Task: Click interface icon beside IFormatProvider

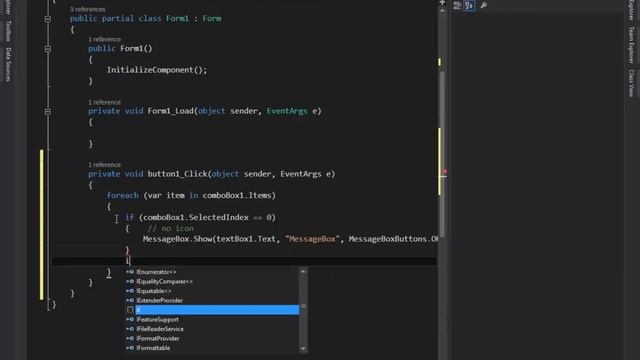Action: click(130, 338)
